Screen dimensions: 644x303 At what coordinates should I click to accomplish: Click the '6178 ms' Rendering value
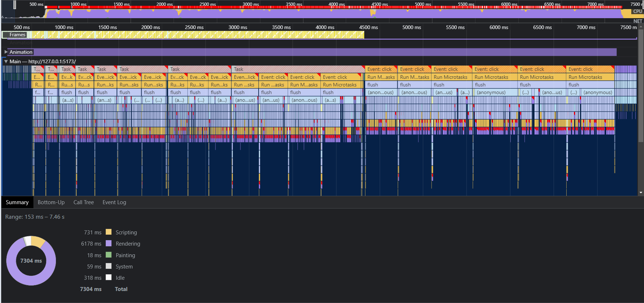point(91,243)
